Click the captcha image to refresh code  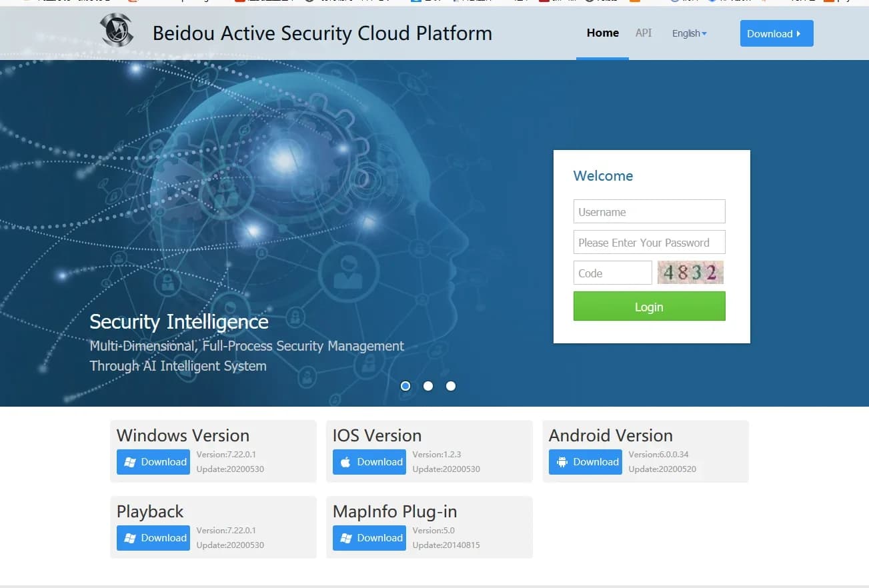pyautogui.click(x=690, y=273)
